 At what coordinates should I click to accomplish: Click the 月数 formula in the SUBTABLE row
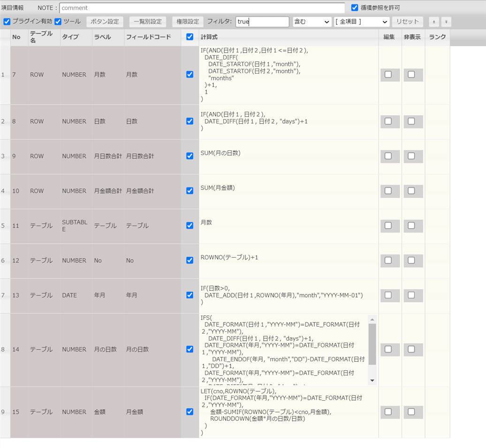pos(288,226)
